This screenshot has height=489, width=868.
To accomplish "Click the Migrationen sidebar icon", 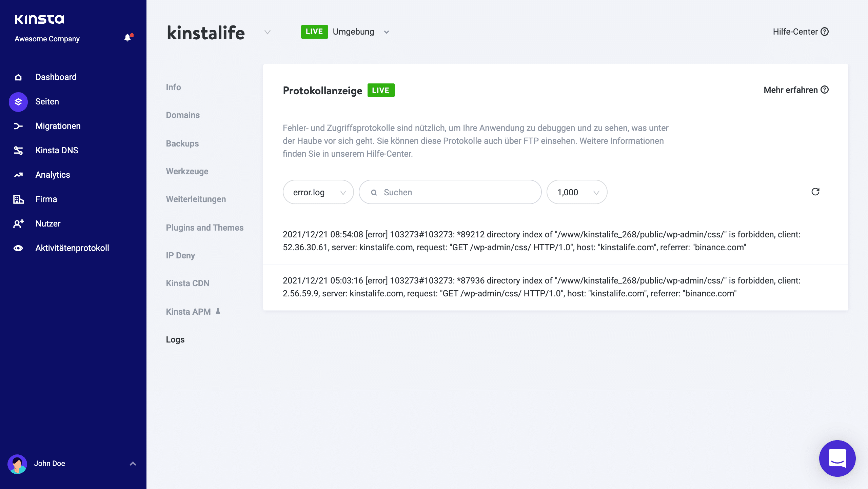I will tap(17, 126).
